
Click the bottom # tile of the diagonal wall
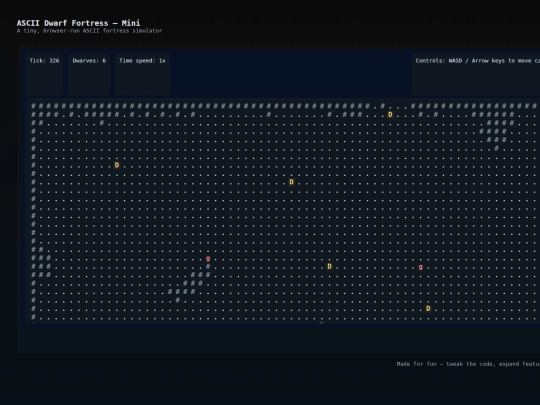point(177,300)
